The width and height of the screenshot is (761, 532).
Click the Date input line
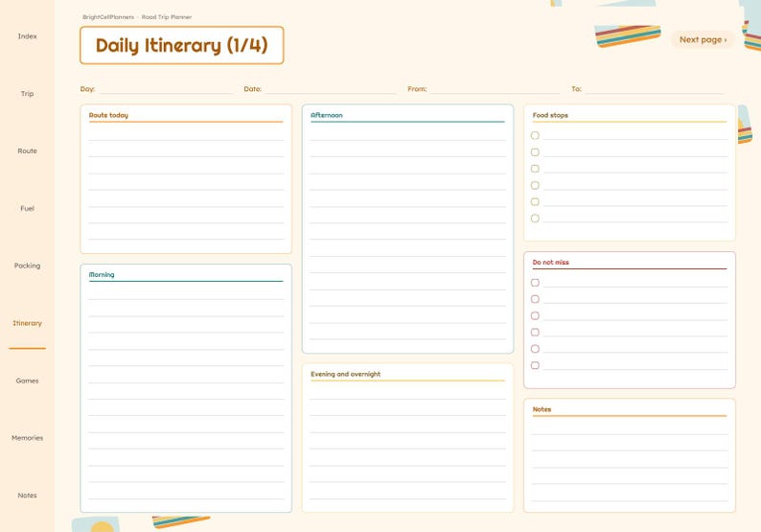330,89
